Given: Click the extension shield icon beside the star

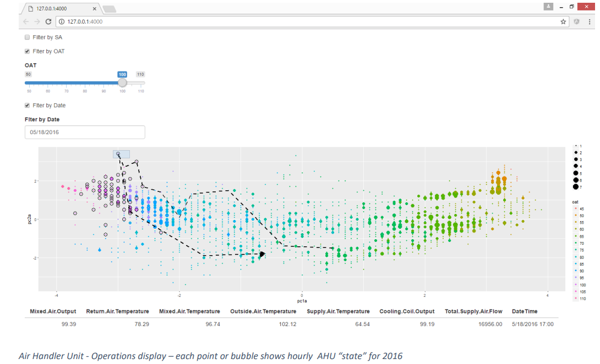Looking at the screenshot, I should pyautogui.click(x=577, y=21).
